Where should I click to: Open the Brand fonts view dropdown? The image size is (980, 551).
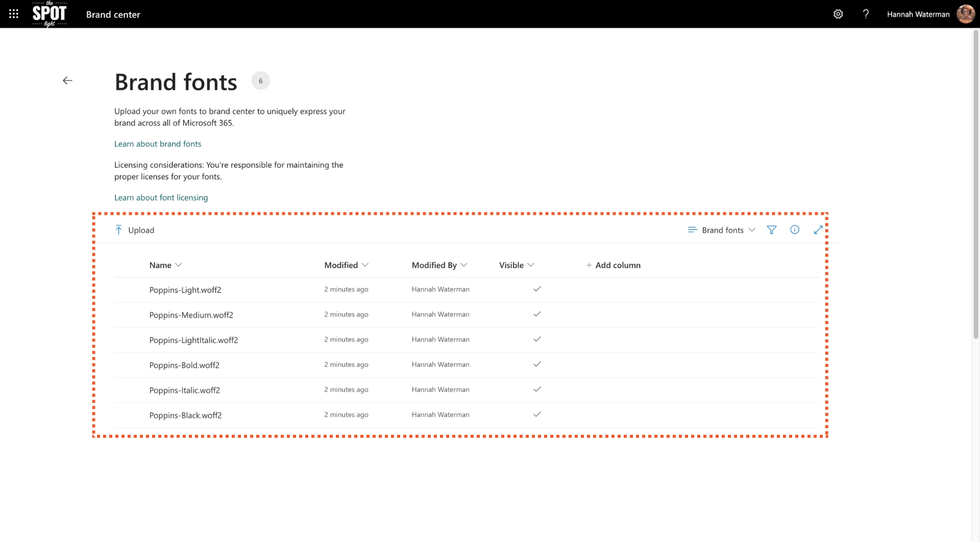coord(722,230)
